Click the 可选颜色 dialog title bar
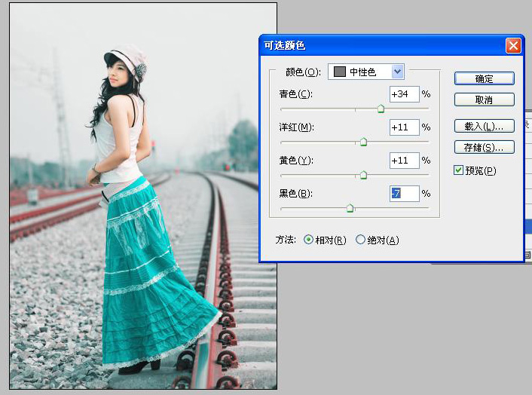 392,45
